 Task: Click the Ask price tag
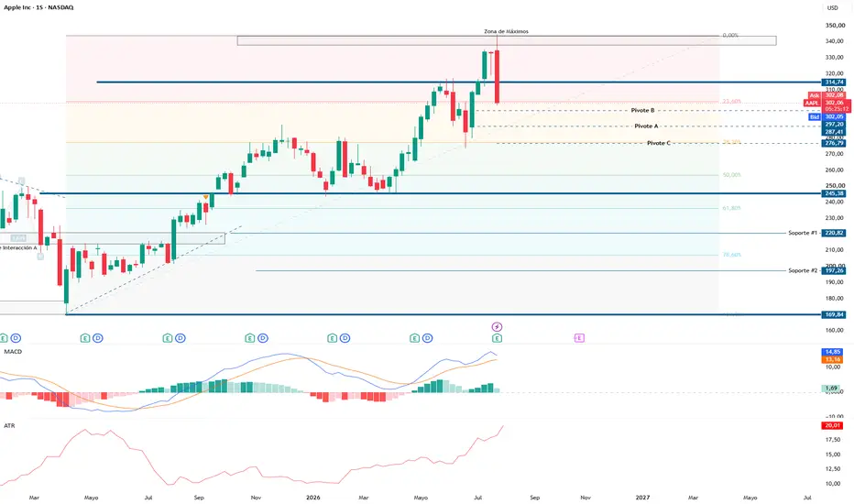coord(827,95)
